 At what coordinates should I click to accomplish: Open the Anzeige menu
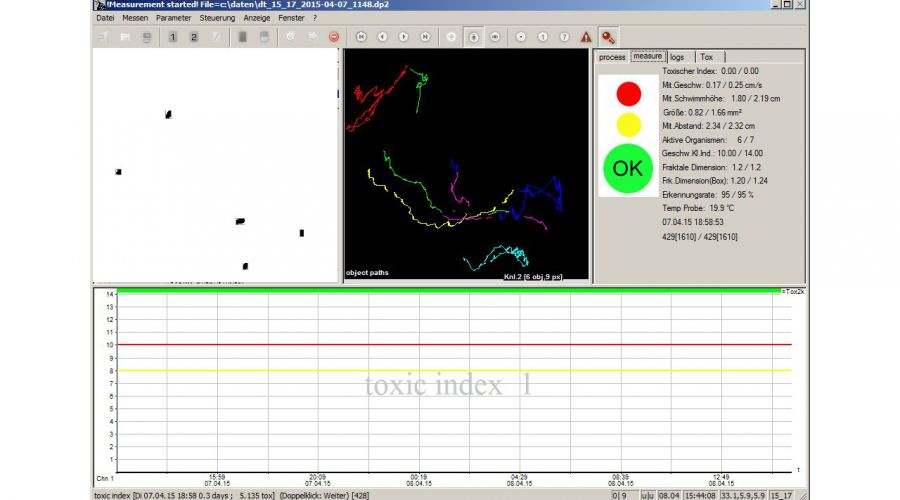(257, 18)
